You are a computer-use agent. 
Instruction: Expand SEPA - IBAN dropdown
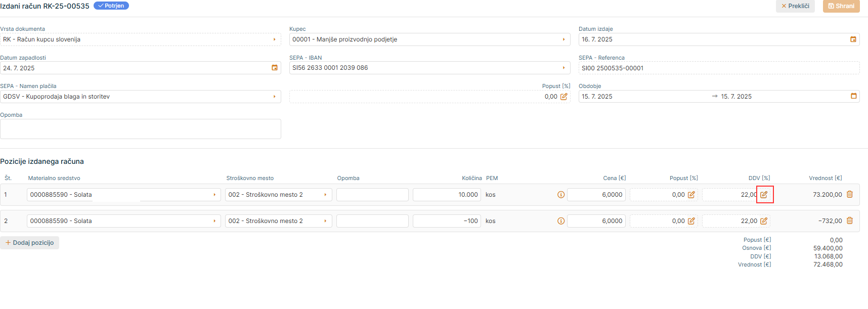(x=564, y=68)
